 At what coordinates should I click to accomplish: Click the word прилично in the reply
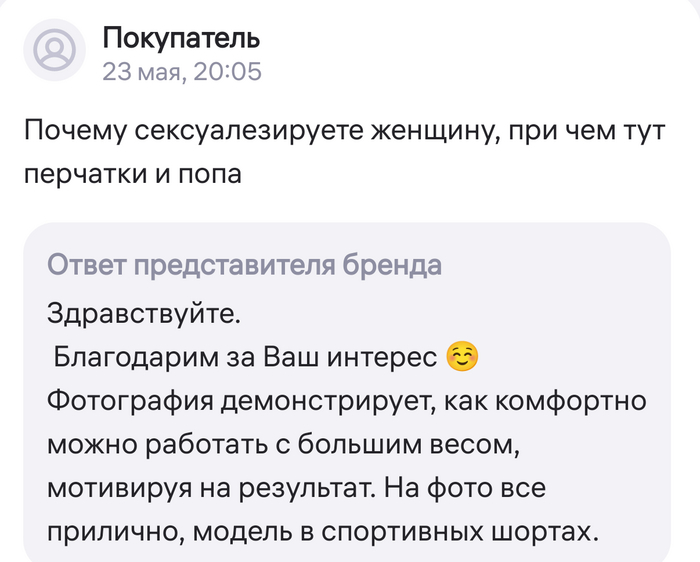pyautogui.click(x=98, y=532)
